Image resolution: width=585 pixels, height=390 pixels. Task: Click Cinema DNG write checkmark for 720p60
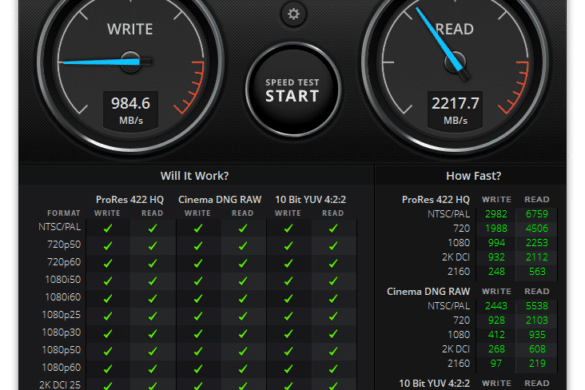[x=198, y=263]
